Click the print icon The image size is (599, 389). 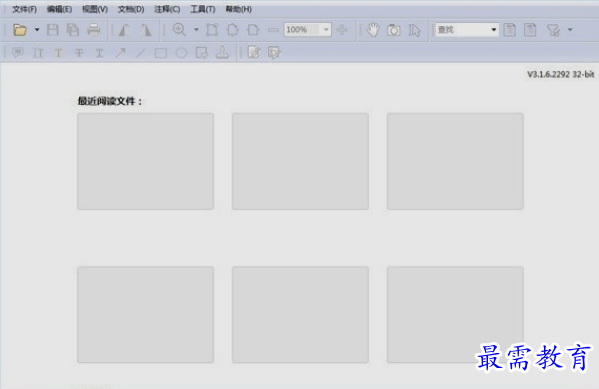coord(94,29)
